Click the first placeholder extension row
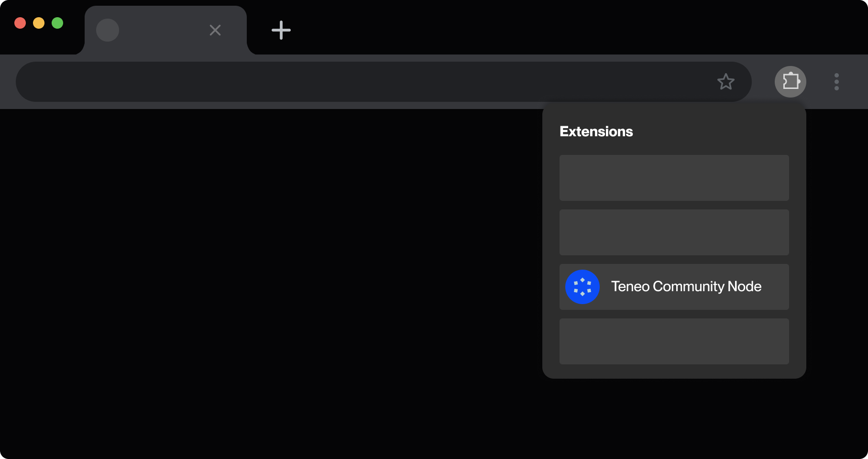 (x=673, y=177)
